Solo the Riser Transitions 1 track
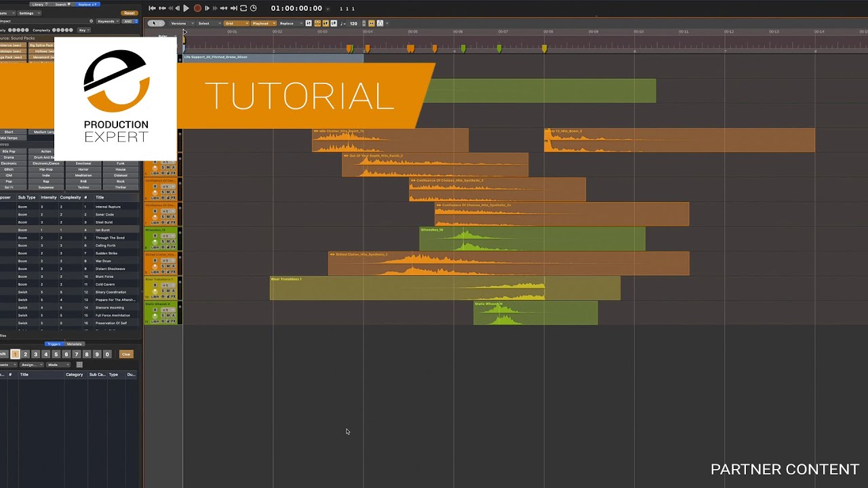 [163, 291]
